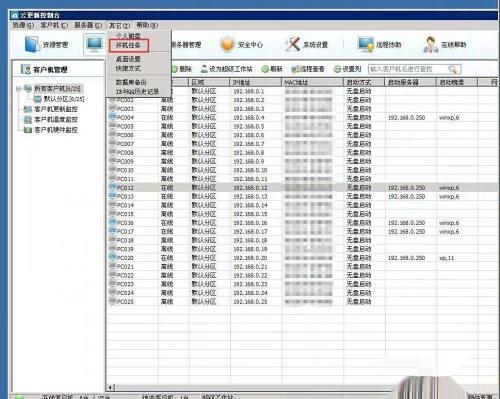The width and height of the screenshot is (500, 399).
Task: Click the PC020 template cell xp,11
Action: [x=446, y=258]
